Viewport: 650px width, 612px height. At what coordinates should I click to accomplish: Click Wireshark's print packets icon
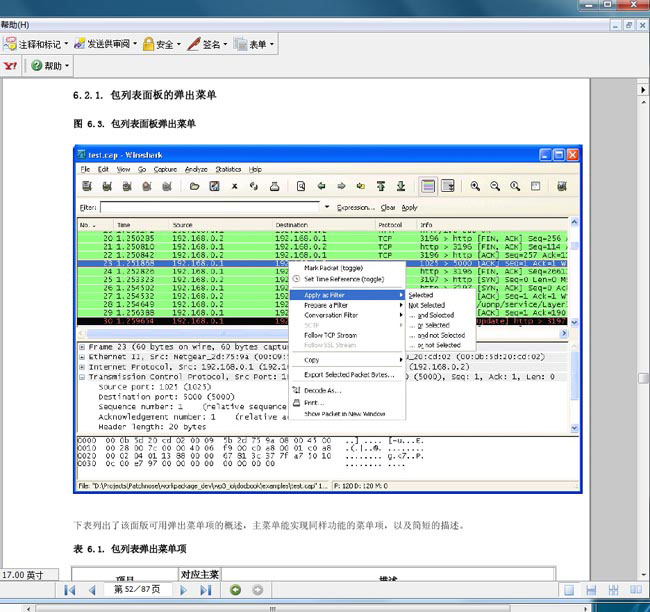point(274,187)
